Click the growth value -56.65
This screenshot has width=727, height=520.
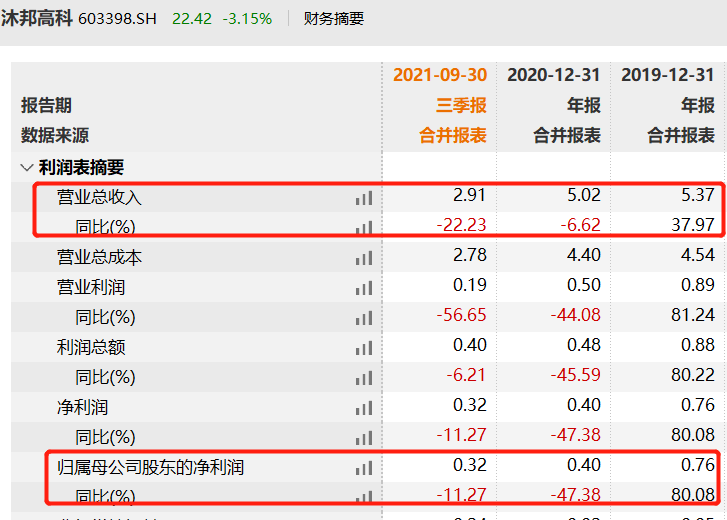pos(461,315)
